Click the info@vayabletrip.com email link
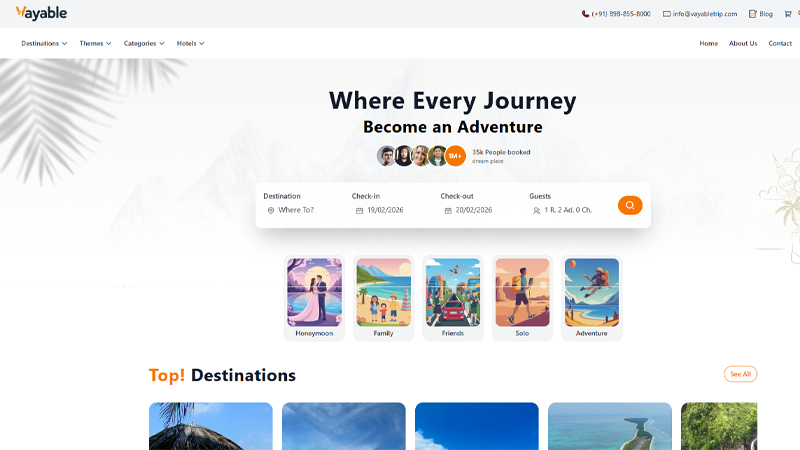 click(705, 14)
